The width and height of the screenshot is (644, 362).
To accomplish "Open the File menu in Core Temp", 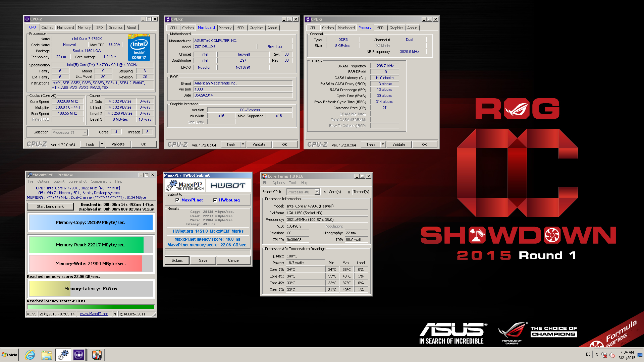I will click(266, 183).
